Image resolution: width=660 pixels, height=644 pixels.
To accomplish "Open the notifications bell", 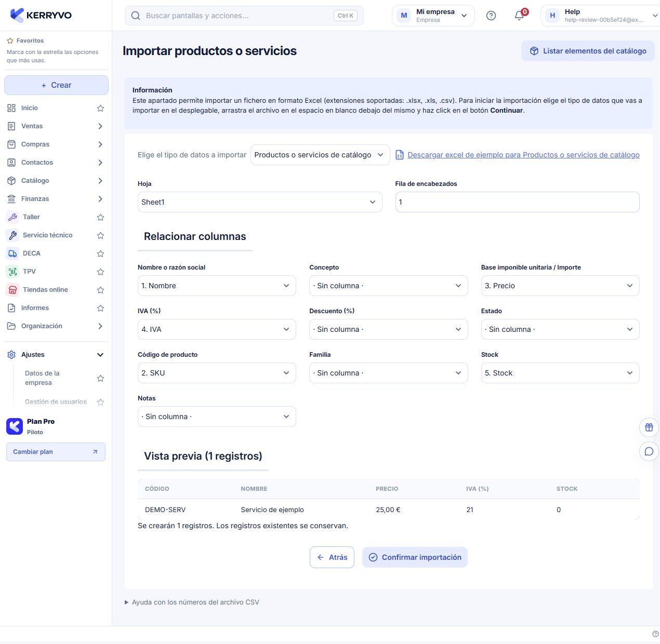I will coord(519,16).
